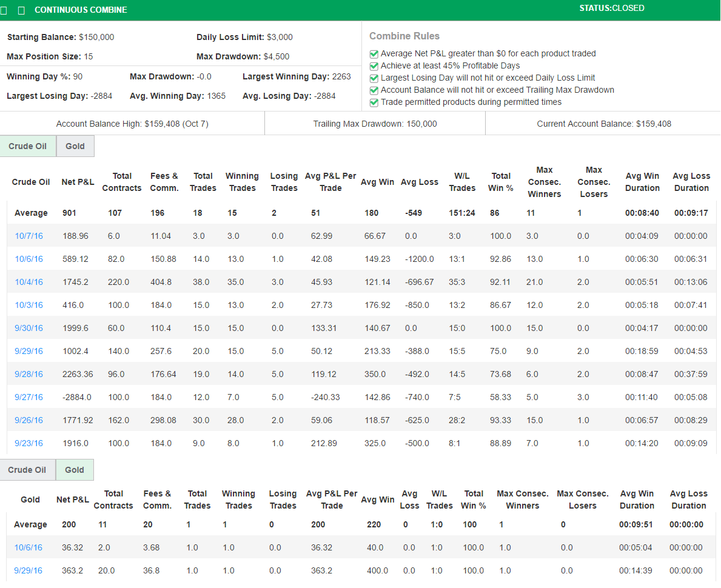Toggle the permitted products rule checkbox

pos(374,102)
